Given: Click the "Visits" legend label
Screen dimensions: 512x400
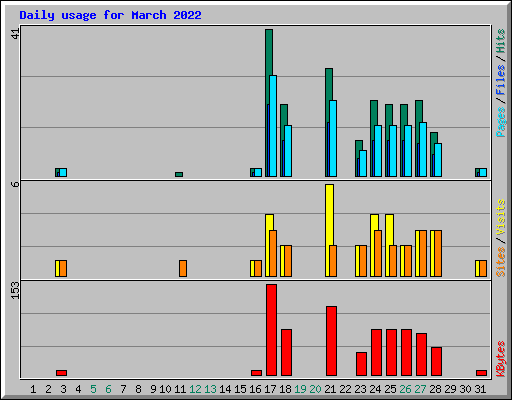Looking at the screenshot, I should coord(501,217).
